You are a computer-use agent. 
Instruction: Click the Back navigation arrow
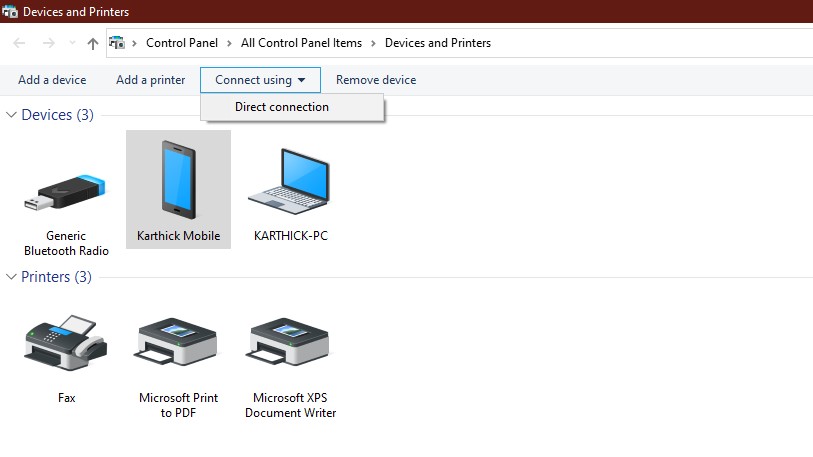click(x=19, y=43)
